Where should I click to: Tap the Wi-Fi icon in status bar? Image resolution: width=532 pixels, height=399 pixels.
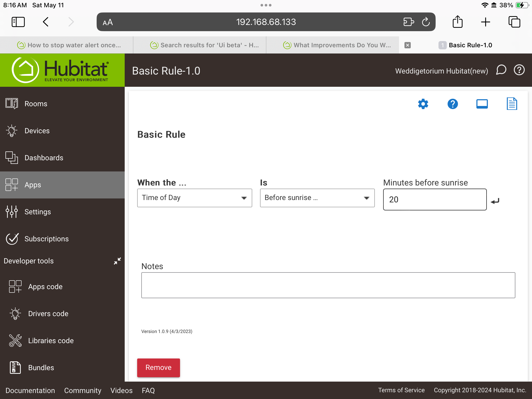click(484, 5)
